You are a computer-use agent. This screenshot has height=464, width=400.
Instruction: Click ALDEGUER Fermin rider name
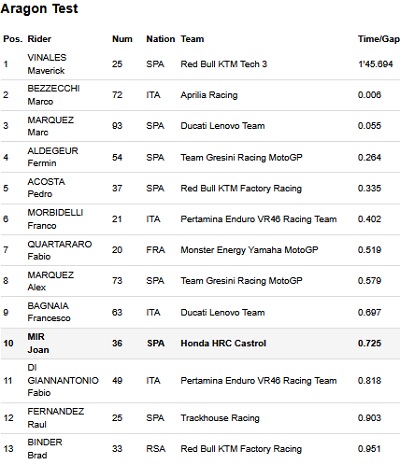(x=53, y=157)
